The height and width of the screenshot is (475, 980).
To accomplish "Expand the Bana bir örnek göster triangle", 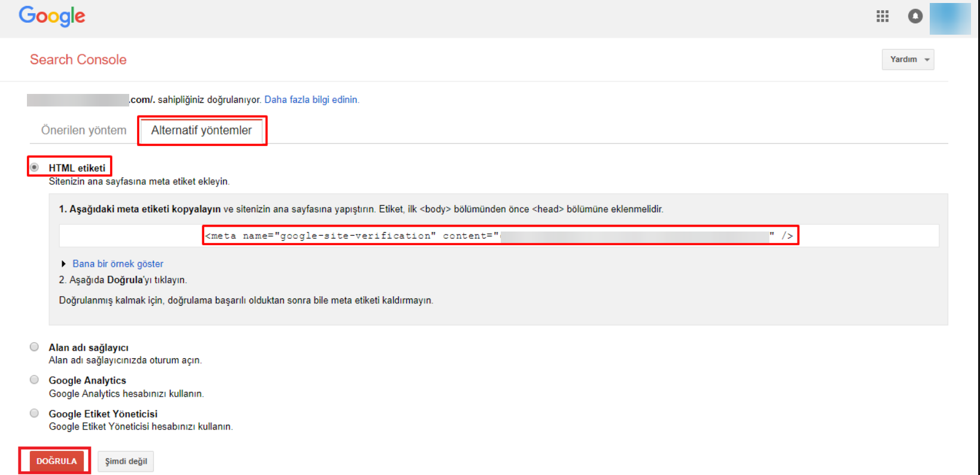I will [63, 264].
